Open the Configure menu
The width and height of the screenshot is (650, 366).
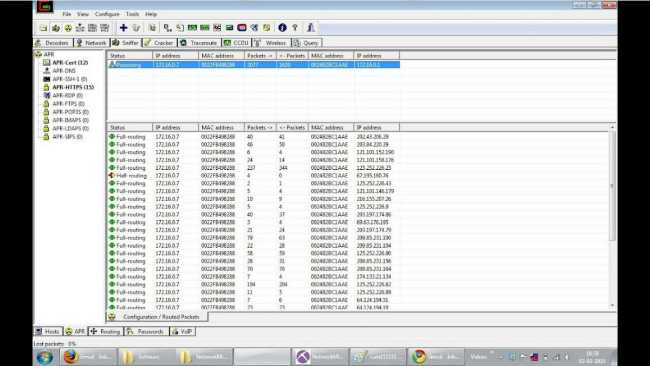tap(107, 14)
